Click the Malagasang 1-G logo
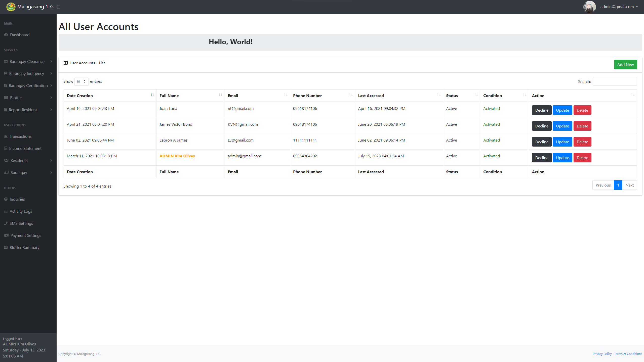 [11, 7]
